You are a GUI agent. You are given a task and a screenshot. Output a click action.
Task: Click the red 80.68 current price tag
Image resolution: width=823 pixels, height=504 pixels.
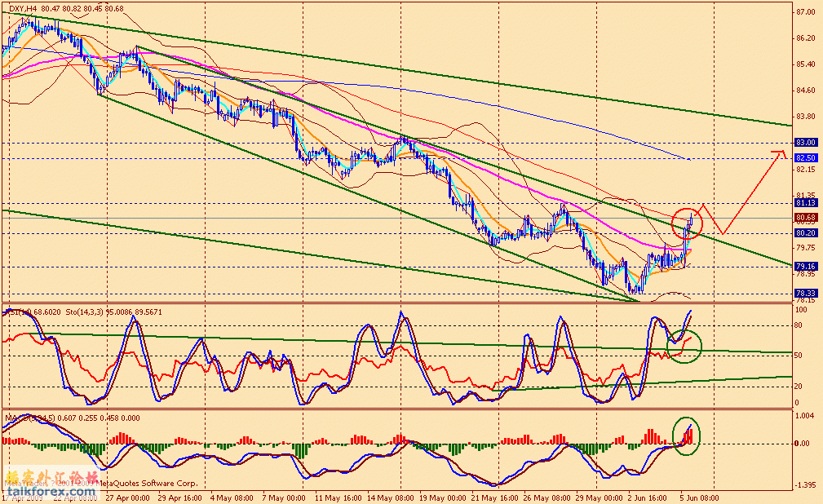pyautogui.click(x=806, y=218)
